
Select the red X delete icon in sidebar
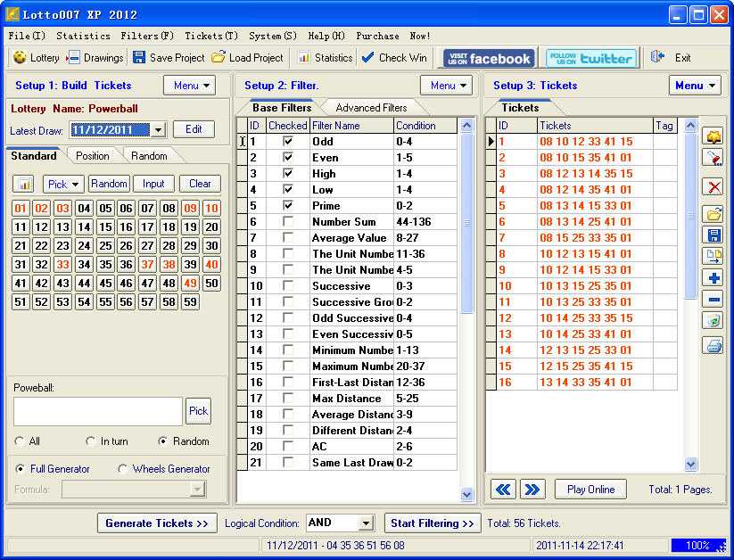[713, 187]
